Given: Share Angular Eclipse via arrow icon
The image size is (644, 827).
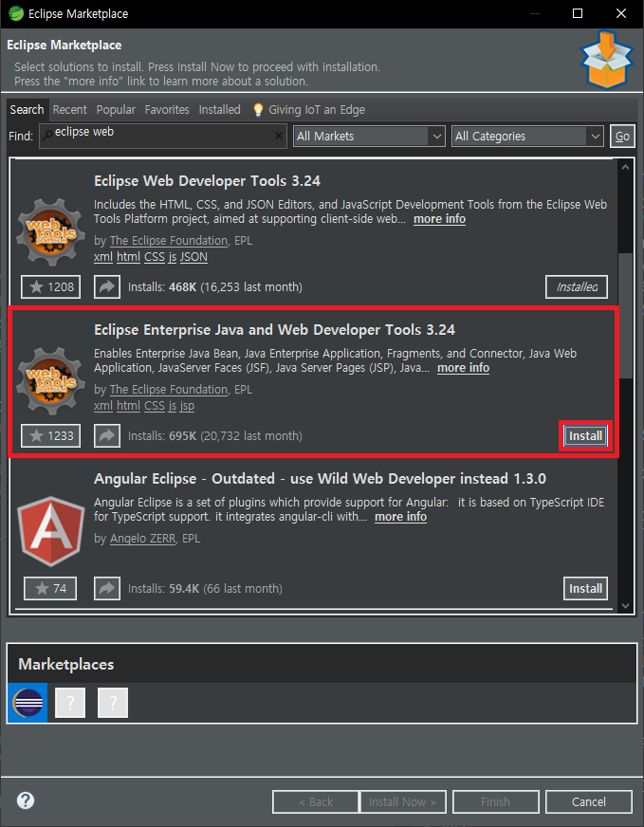Looking at the screenshot, I should pyautogui.click(x=107, y=589).
